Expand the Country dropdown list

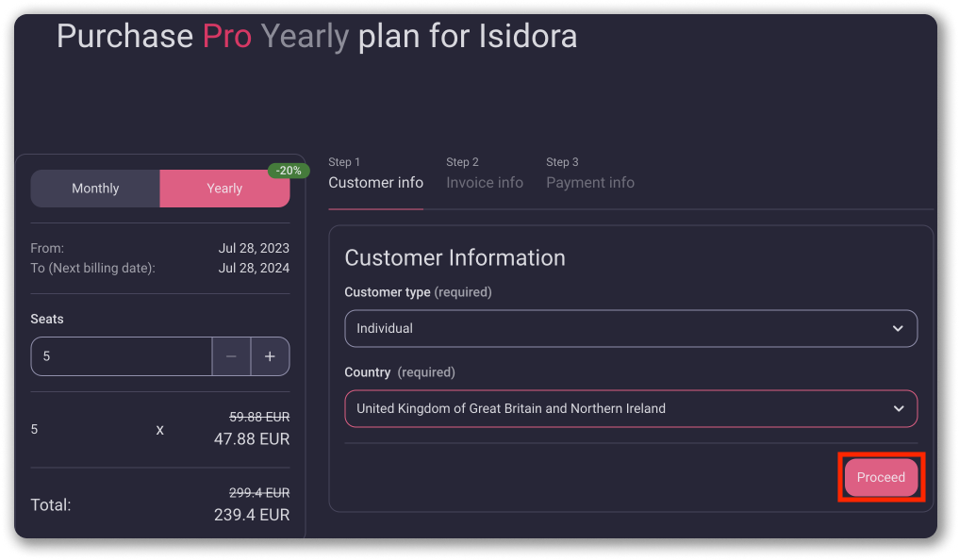630,408
